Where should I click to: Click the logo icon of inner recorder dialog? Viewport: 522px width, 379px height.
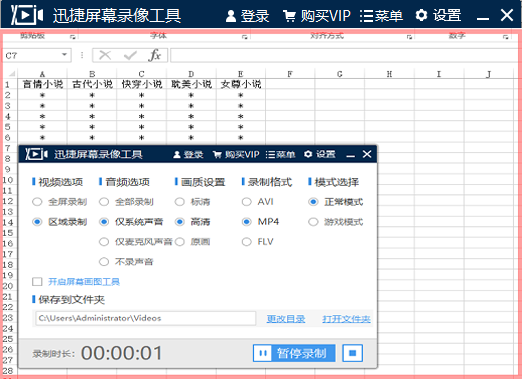point(37,154)
